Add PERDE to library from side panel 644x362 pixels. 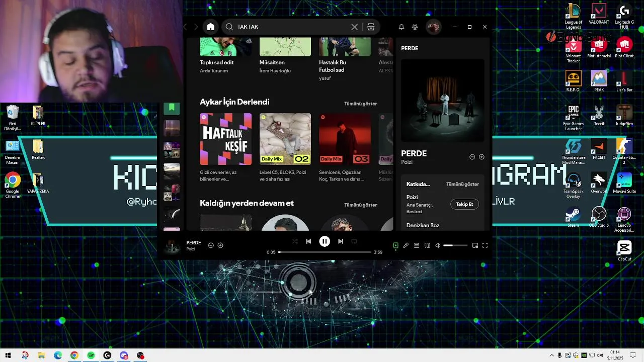click(481, 157)
